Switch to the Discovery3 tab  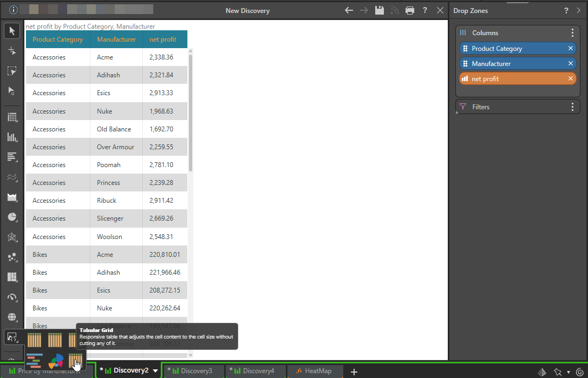(193, 371)
